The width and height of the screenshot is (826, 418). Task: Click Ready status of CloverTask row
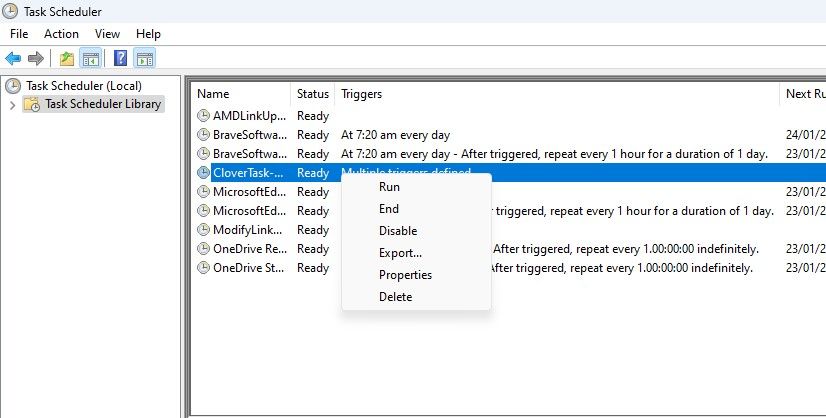pyautogui.click(x=313, y=173)
